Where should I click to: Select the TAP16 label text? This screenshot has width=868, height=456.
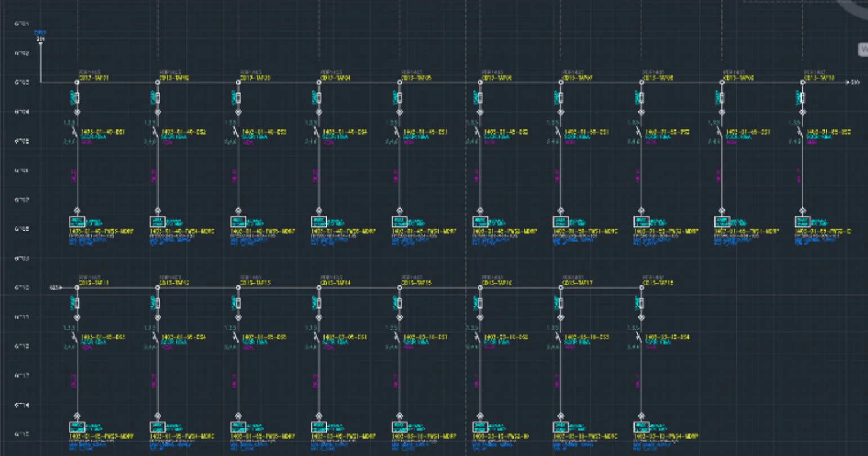[x=497, y=283]
